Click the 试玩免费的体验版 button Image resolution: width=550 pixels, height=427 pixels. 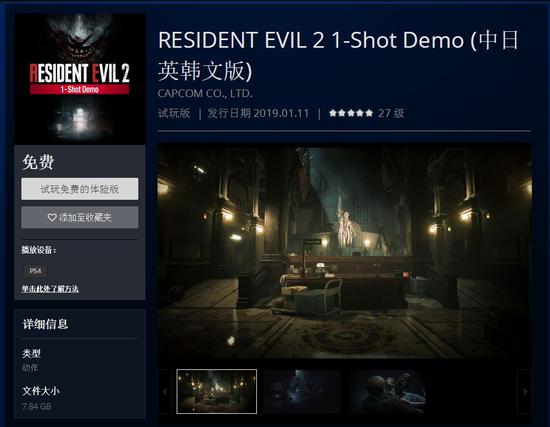80,189
